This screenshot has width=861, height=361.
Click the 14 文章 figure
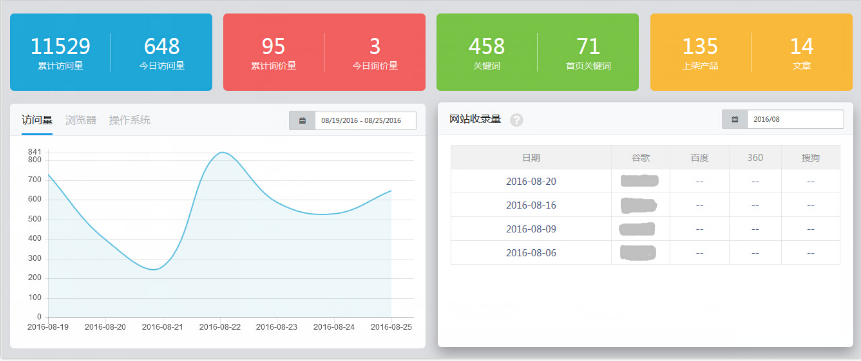pos(802,53)
